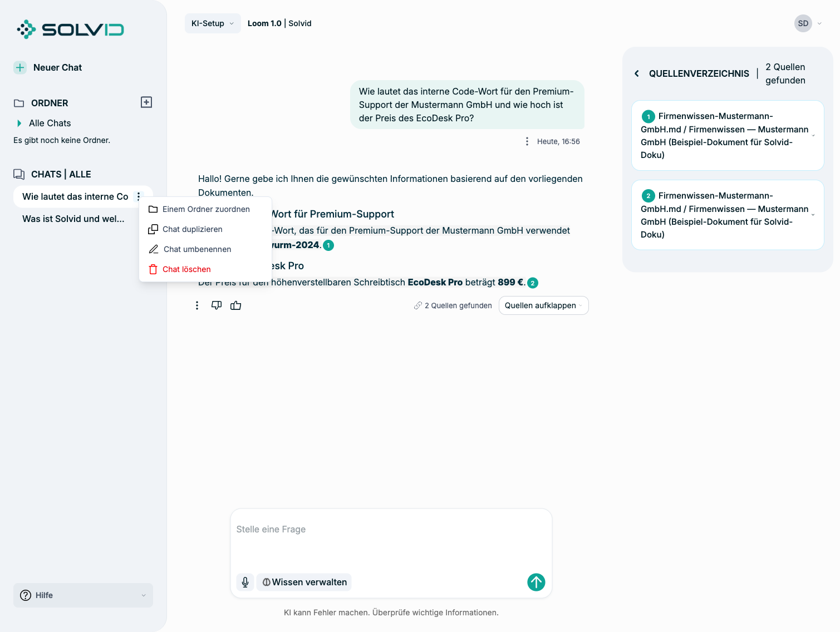Viewport: 840px width, 632px height.
Task: Open the Hilfe dropdown
Action: click(83, 595)
